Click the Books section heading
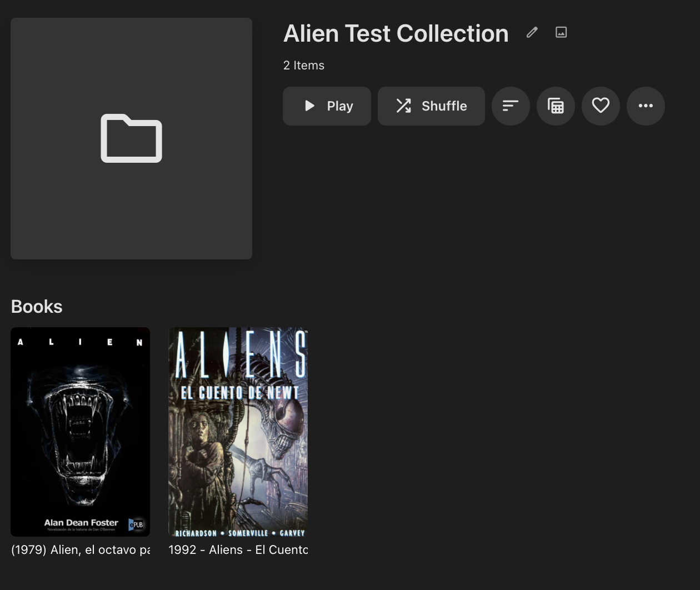The height and width of the screenshot is (590, 700). pos(37,307)
